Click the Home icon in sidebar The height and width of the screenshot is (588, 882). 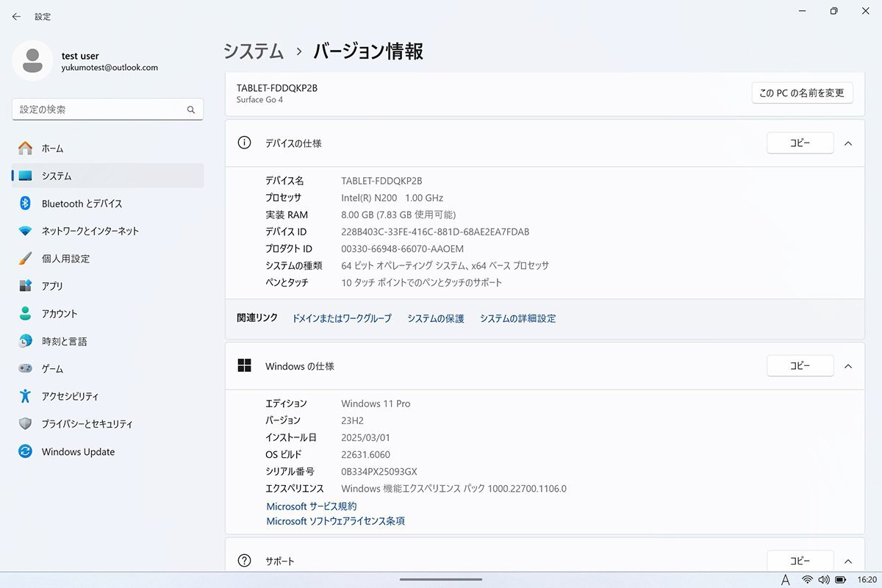point(26,148)
